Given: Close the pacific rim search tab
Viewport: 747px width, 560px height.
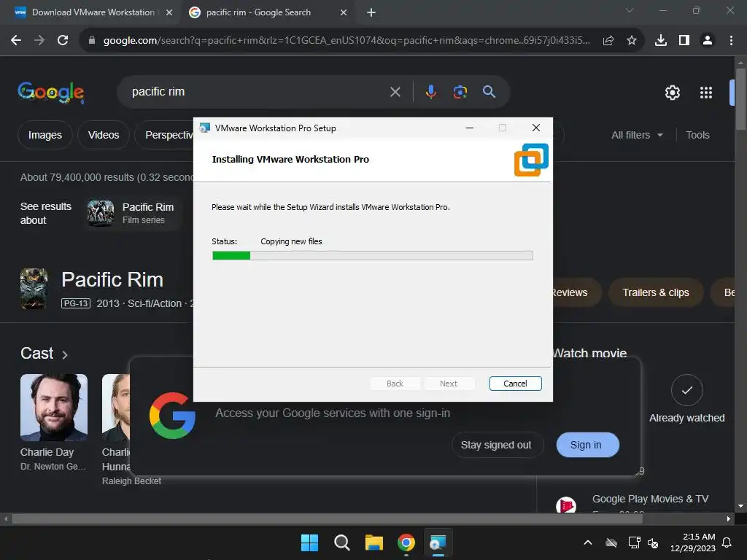Looking at the screenshot, I should coord(344,12).
